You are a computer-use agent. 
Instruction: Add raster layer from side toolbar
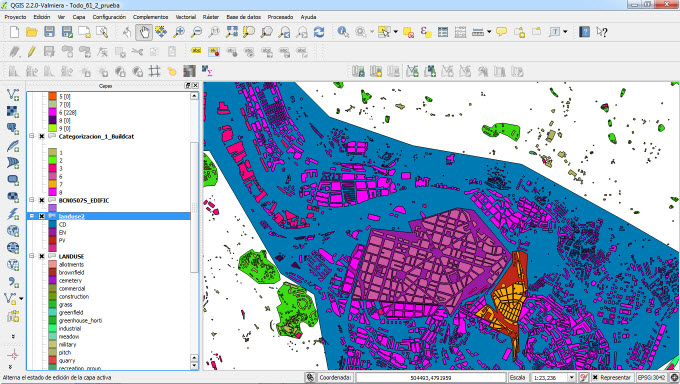13,111
